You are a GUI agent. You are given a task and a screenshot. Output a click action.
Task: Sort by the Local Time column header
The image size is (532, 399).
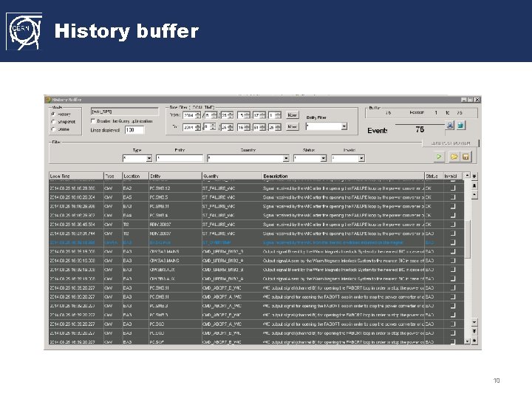(76, 176)
